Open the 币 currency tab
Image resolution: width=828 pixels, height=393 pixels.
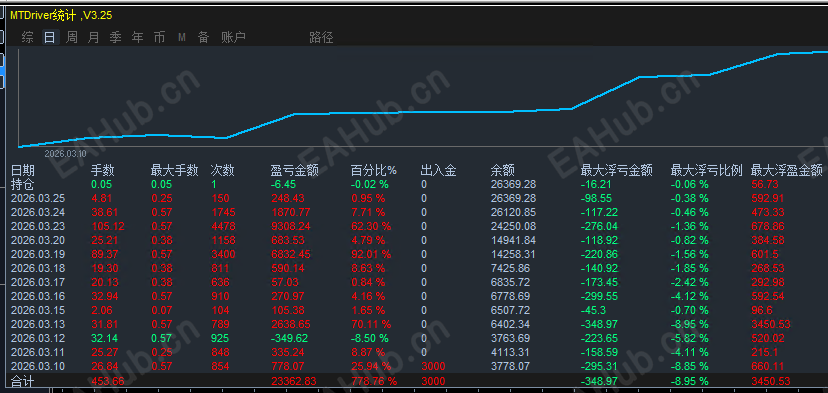(159, 38)
